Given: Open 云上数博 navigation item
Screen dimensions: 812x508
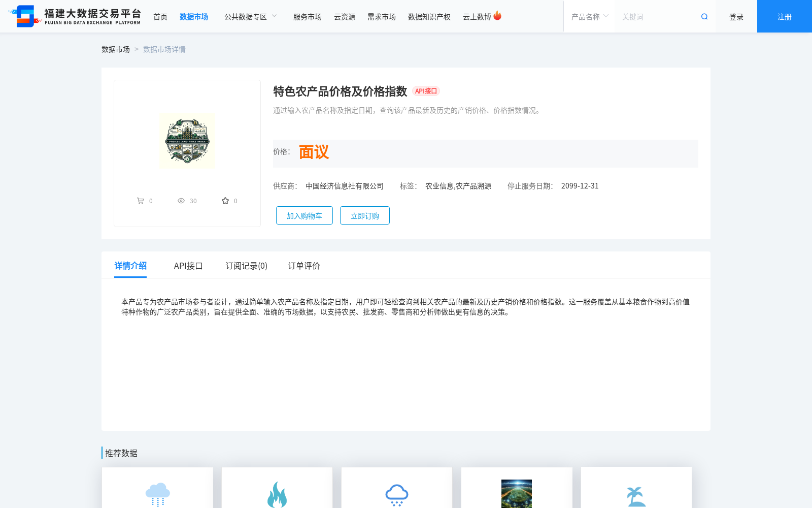Looking at the screenshot, I should click(477, 17).
